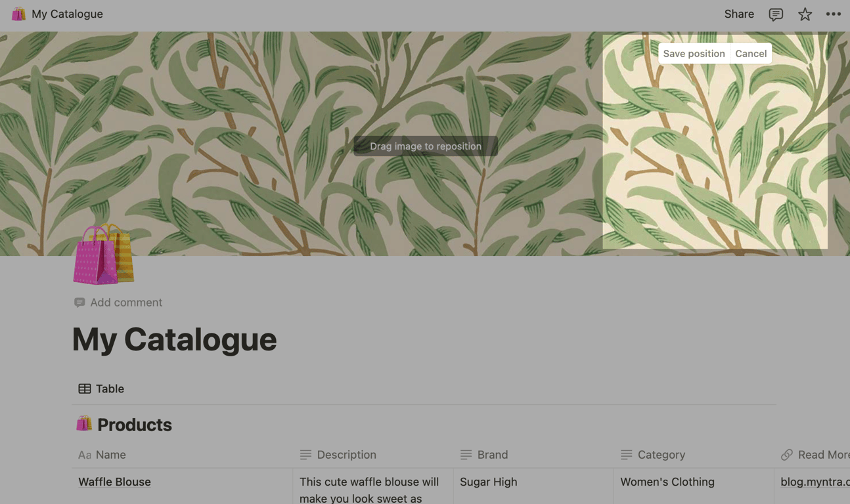The width and height of the screenshot is (850, 504).
Task: Open the comments panel icon
Action: pyautogui.click(x=776, y=14)
